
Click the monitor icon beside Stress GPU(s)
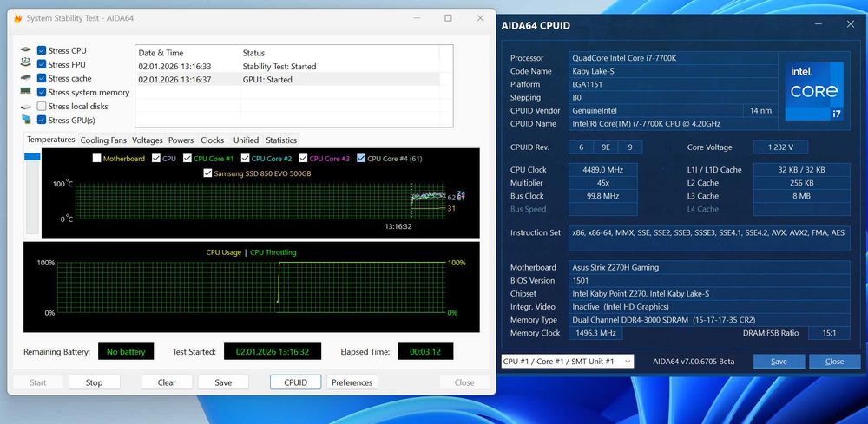(25, 120)
